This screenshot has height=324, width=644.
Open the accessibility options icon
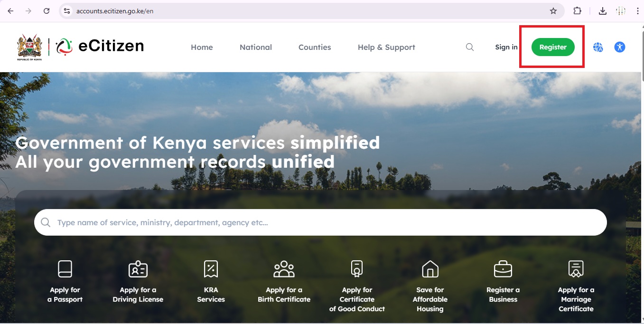tap(620, 47)
